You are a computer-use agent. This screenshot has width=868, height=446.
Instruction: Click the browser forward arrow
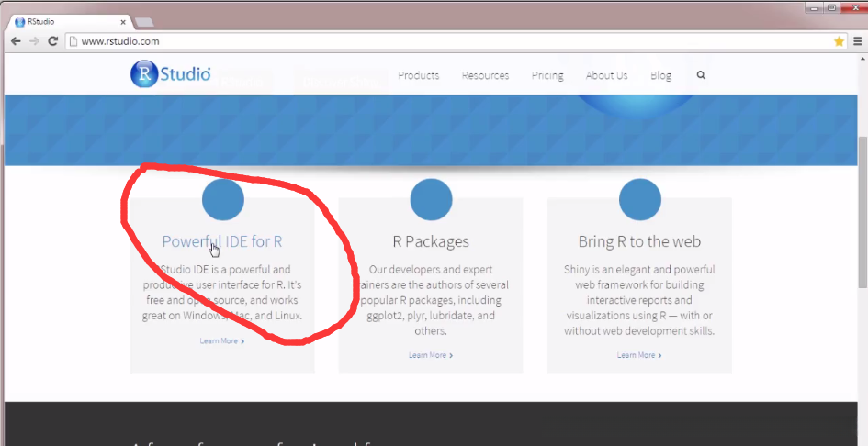click(x=34, y=41)
